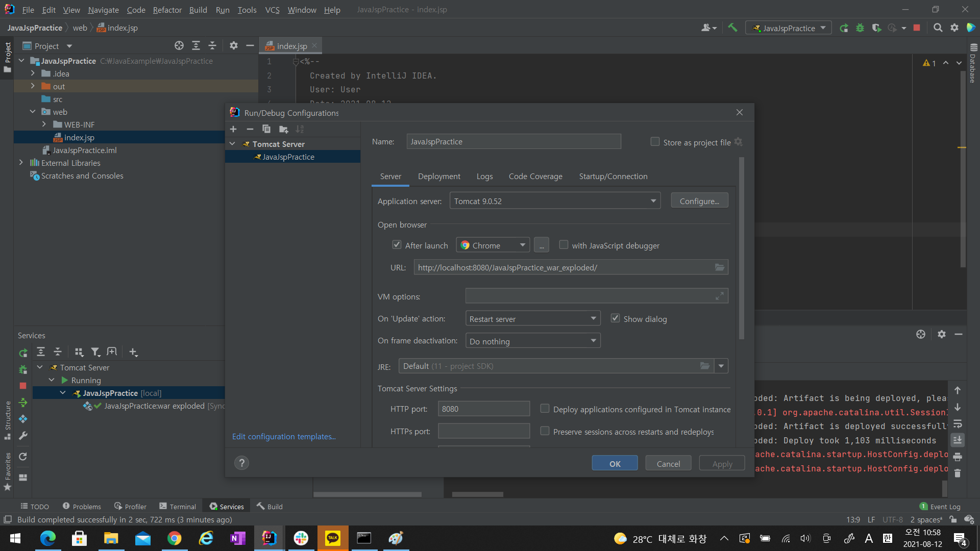Filter services with funnel icon

95,352
